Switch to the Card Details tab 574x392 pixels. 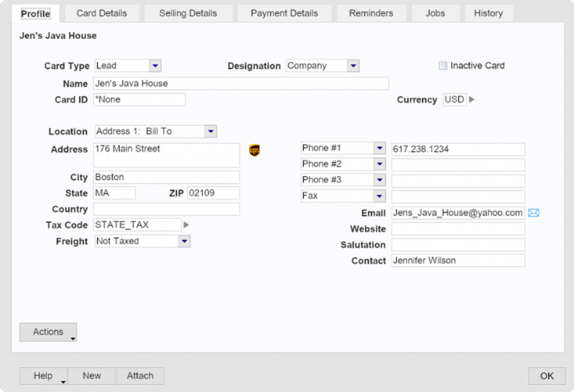click(102, 13)
